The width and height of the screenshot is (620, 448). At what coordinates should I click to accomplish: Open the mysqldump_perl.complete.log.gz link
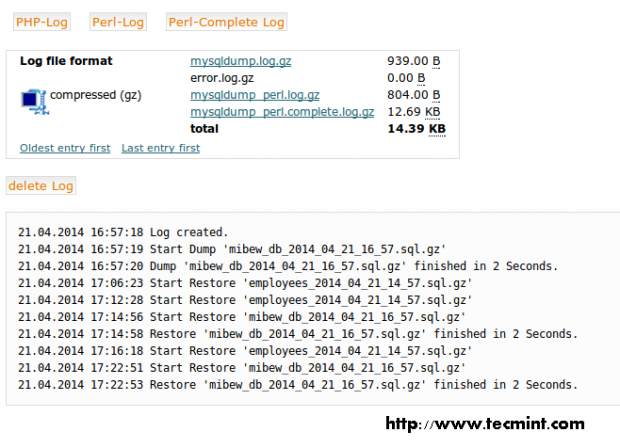tap(282, 112)
